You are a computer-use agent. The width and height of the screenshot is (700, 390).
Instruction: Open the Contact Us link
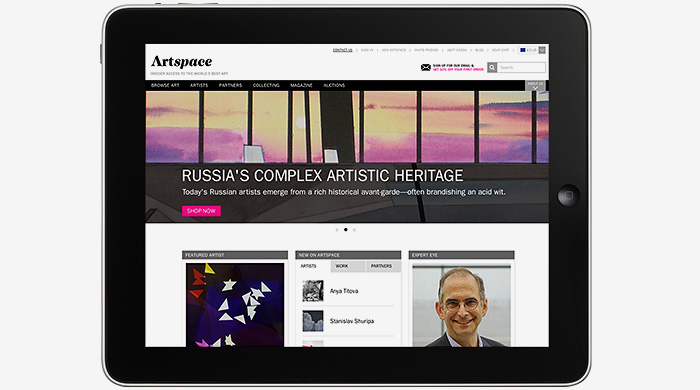pos(342,50)
